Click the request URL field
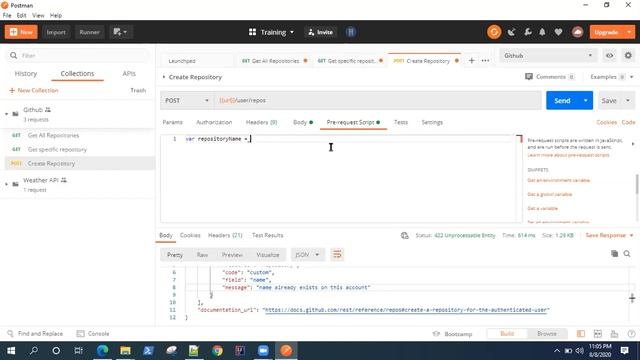 pos(378,100)
